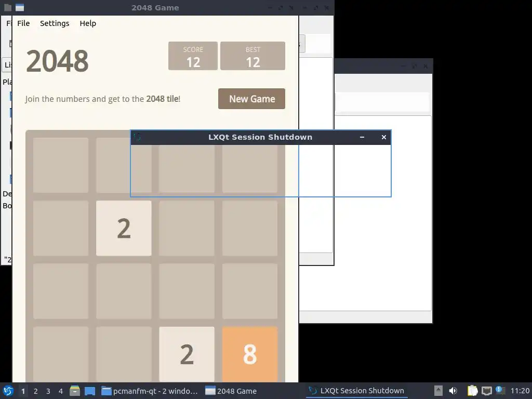Click the BEST score box
532x399 pixels.
(x=252, y=56)
